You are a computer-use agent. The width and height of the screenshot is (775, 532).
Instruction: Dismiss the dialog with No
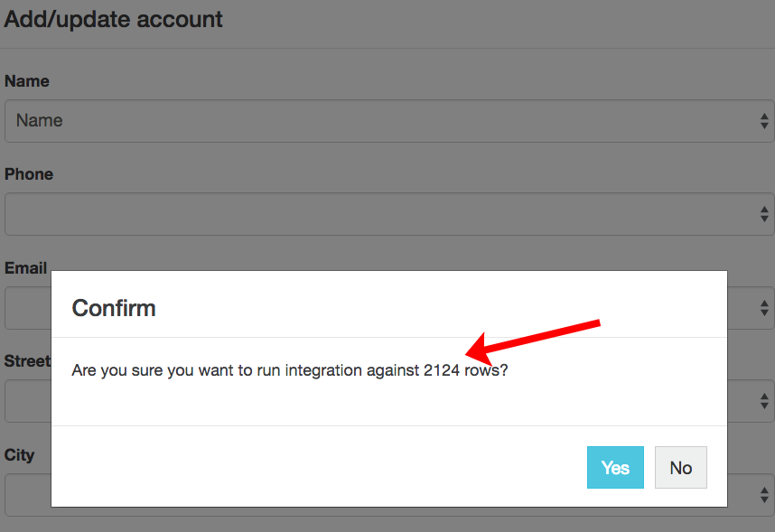click(680, 467)
